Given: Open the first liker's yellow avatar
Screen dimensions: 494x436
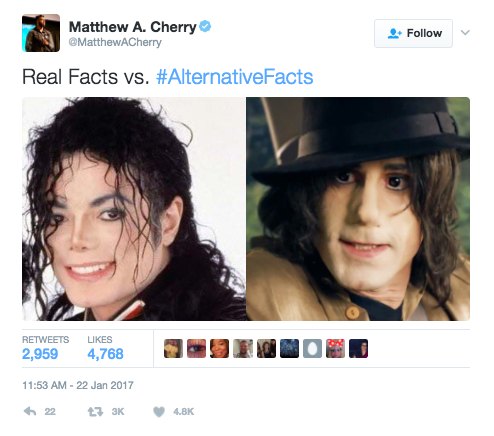Looking at the screenshot, I should (173, 348).
